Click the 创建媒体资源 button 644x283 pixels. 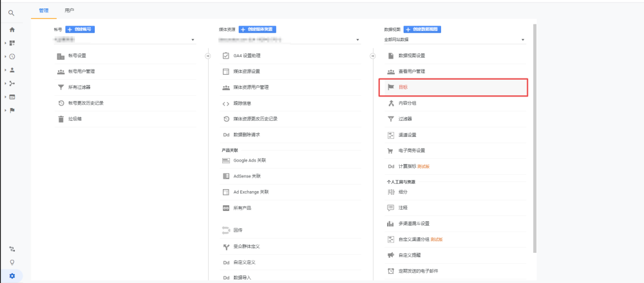click(x=256, y=30)
